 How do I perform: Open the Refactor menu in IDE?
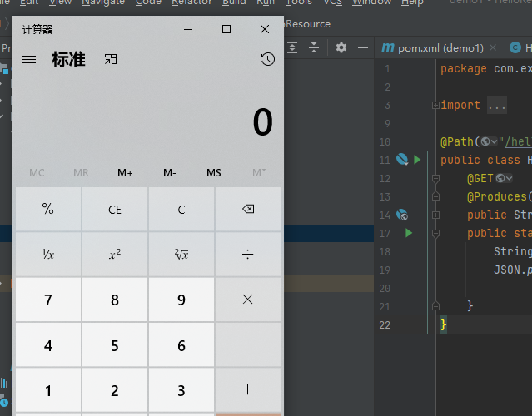point(191,2)
